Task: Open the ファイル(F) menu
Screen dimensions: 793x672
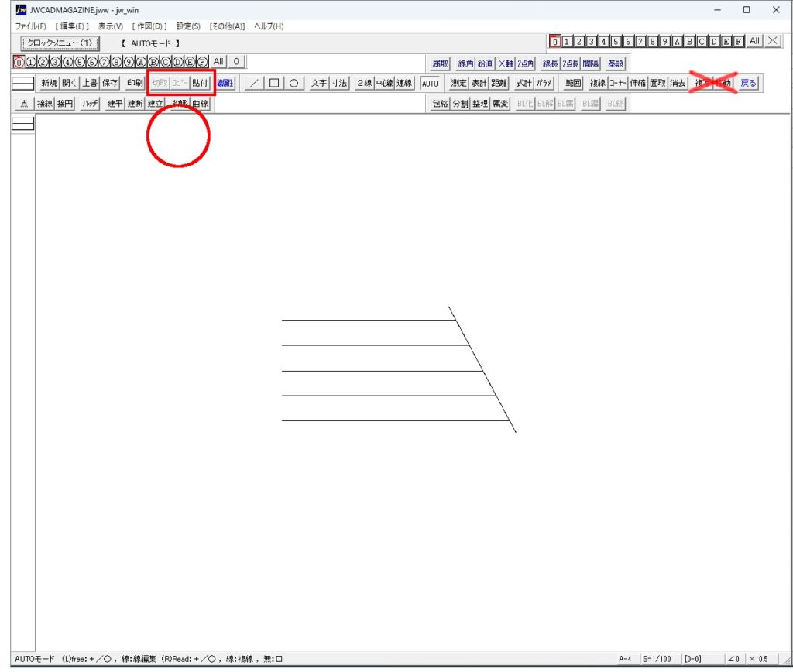Action: 31,26
